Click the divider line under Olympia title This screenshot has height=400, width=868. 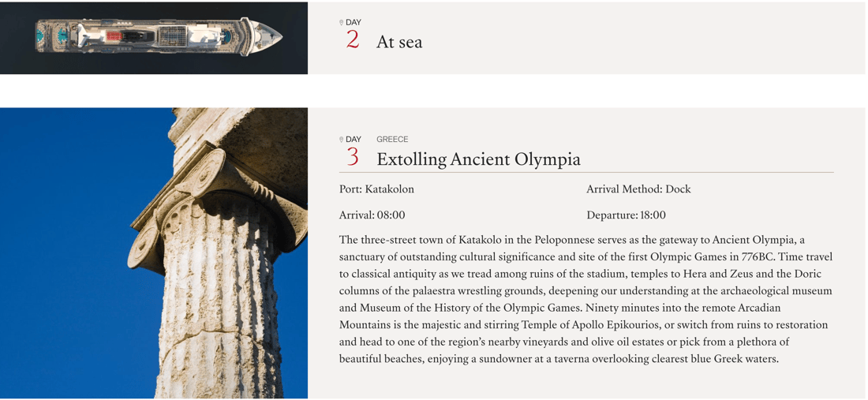(586, 173)
